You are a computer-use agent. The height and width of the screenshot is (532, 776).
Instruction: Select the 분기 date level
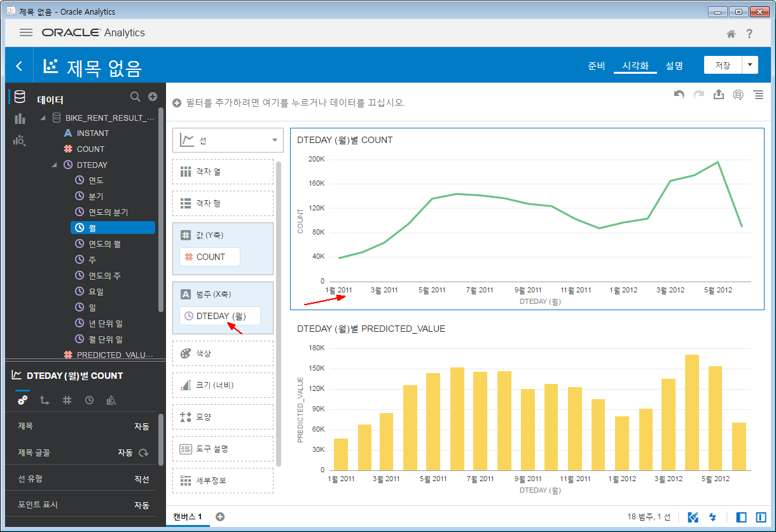click(96, 196)
